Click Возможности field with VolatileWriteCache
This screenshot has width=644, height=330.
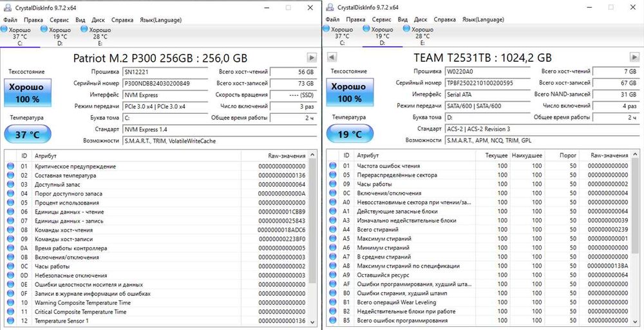[220, 141]
